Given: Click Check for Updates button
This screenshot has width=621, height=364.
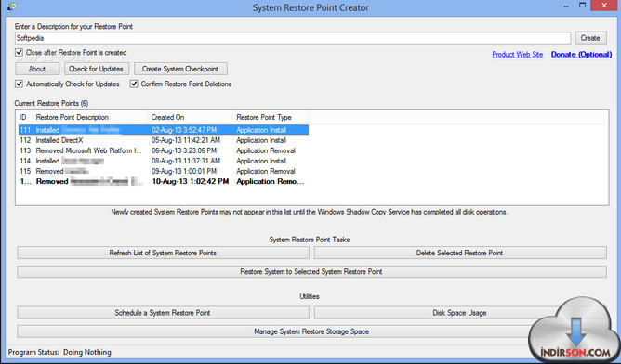Looking at the screenshot, I should pyautogui.click(x=97, y=69).
